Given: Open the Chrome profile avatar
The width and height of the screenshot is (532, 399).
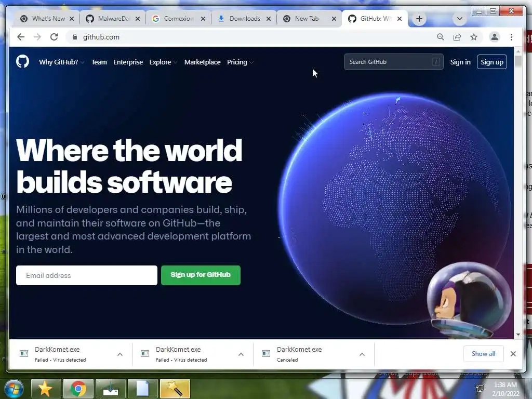Looking at the screenshot, I should (x=495, y=37).
